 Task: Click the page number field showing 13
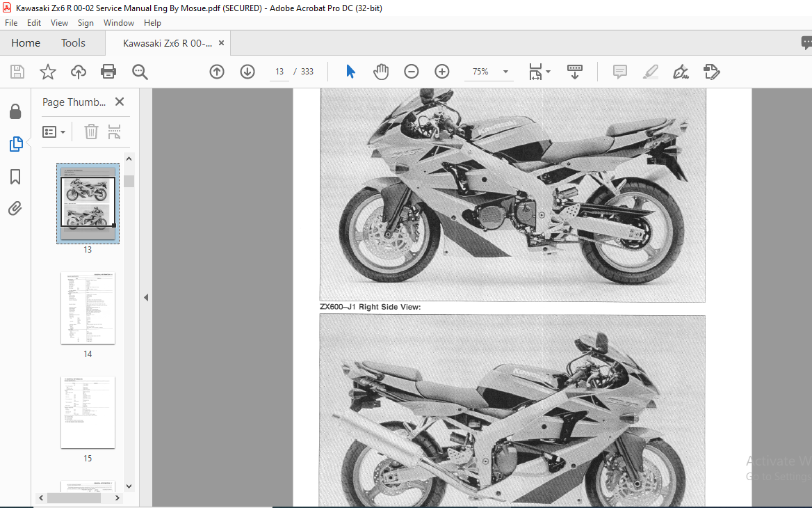click(279, 72)
